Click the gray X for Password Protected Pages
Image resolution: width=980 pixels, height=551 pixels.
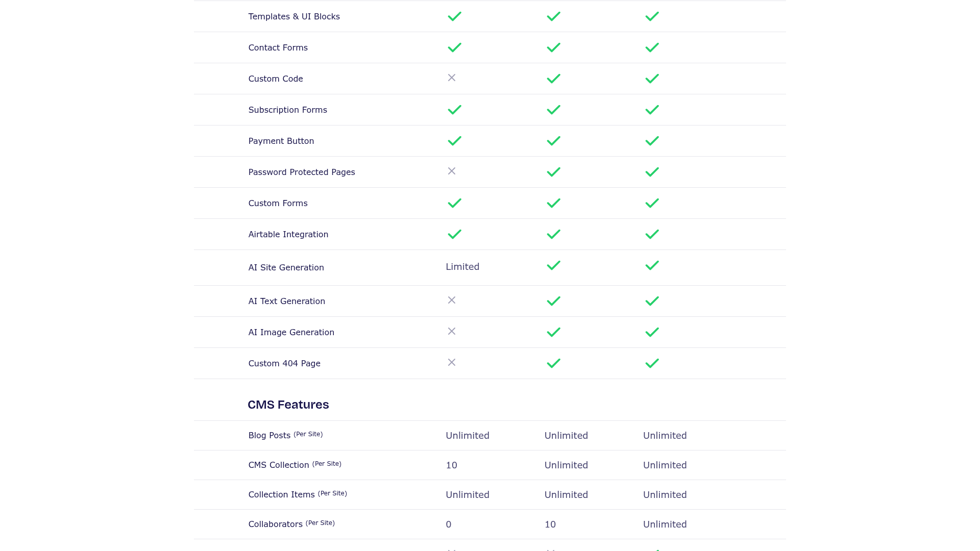click(451, 171)
